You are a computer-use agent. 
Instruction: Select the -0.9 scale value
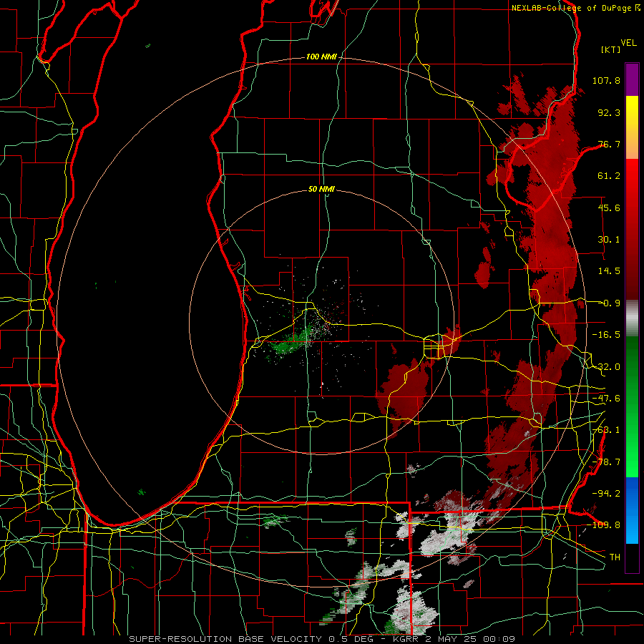(609, 303)
